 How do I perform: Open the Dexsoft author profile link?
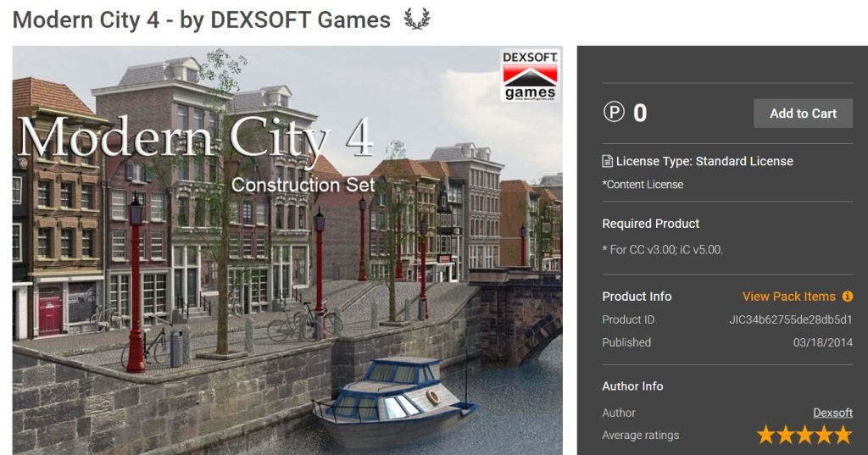click(832, 413)
